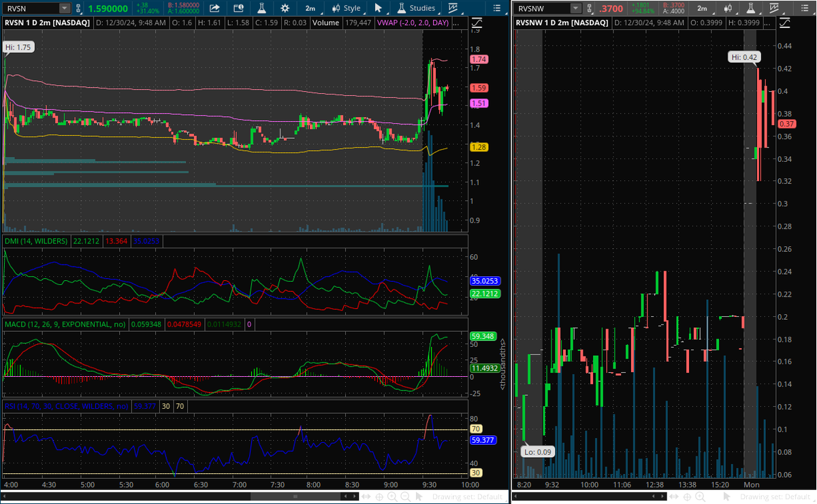The height and width of the screenshot is (504, 817).
Task: Click the 1.590000 last price in RVSN header
Action: coord(109,8)
